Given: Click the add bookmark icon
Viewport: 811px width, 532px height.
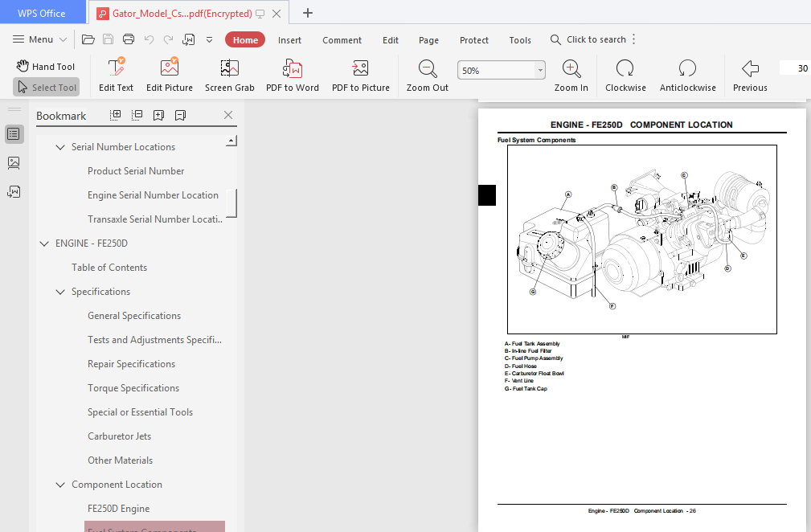Looking at the screenshot, I should 159,115.
